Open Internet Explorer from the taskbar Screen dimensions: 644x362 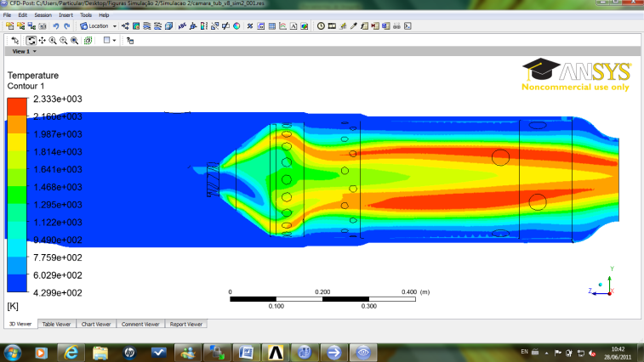(71, 351)
